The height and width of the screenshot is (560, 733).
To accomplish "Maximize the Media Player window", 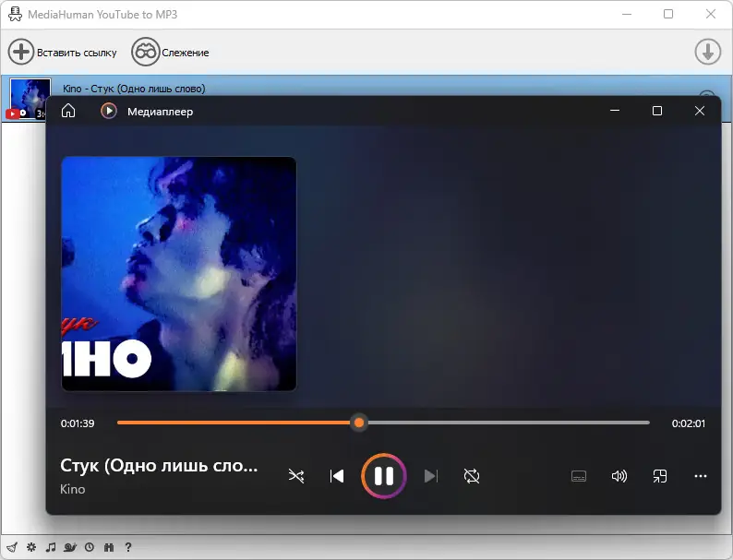I will tap(656, 111).
